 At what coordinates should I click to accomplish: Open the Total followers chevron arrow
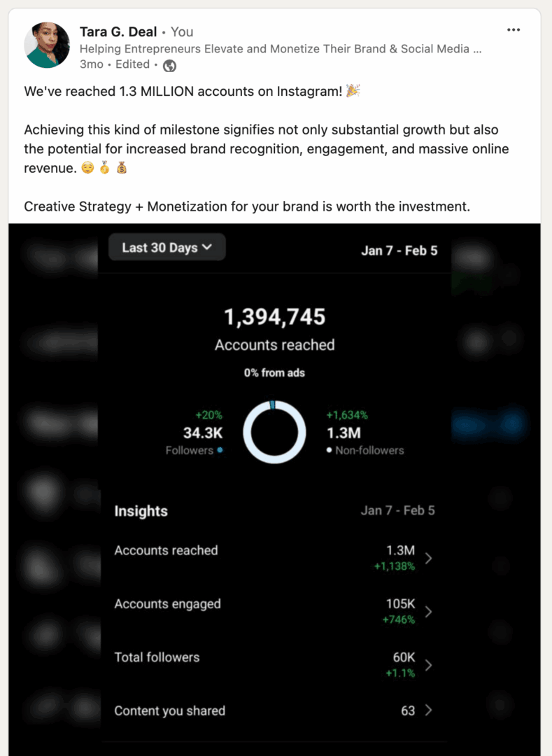428,666
